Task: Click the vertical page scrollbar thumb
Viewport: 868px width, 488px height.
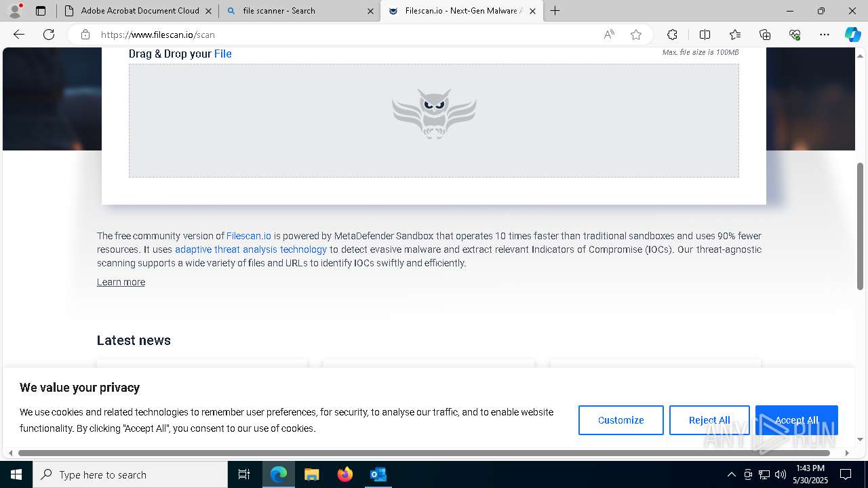Action: (860, 226)
